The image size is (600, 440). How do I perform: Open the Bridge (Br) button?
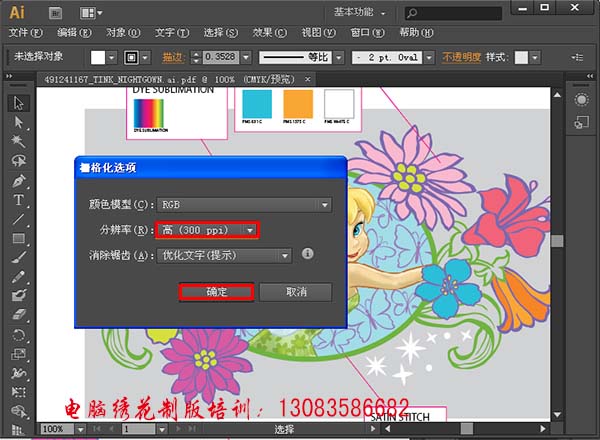click(x=56, y=12)
